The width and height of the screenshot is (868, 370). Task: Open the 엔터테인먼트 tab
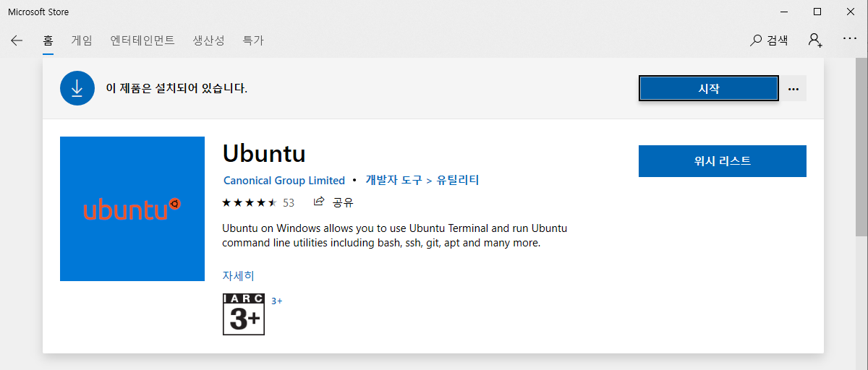[142, 40]
